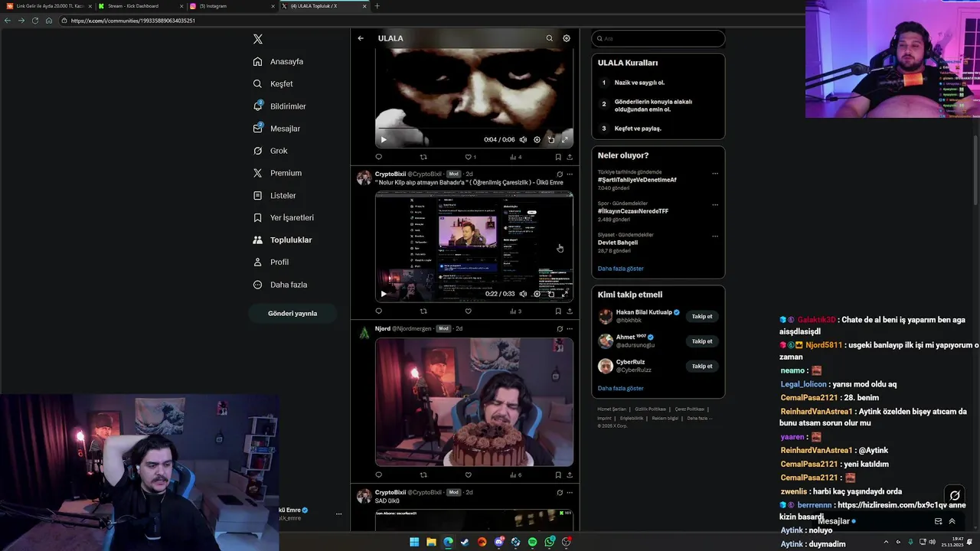Select Topluluklar in the sidebar
This screenshot has width=980, height=551.
[x=283, y=240]
